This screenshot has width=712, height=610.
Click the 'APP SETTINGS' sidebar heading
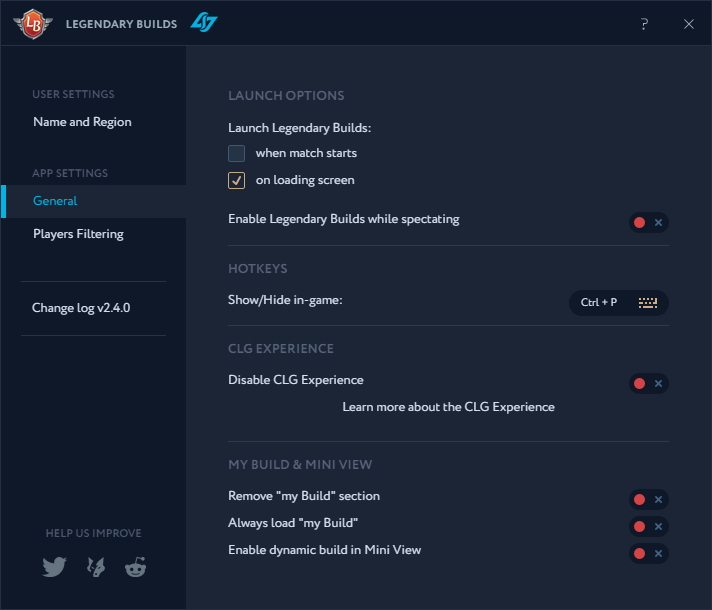coord(70,174)
